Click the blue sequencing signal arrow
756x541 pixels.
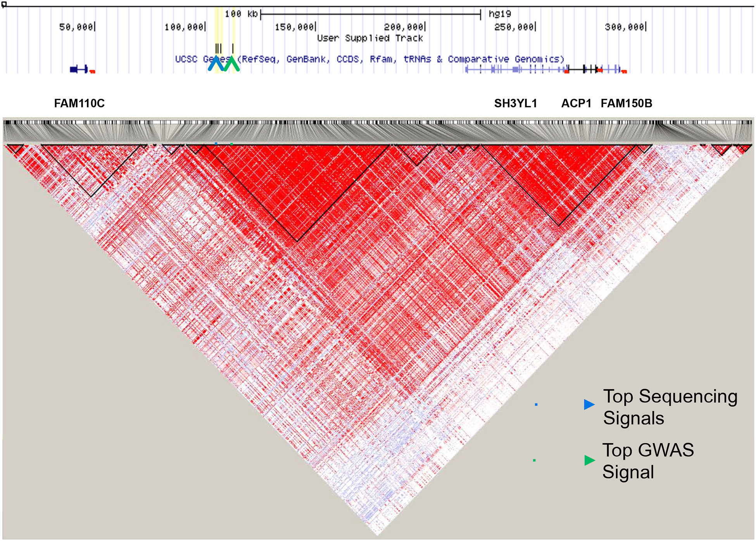click(216, 64)
